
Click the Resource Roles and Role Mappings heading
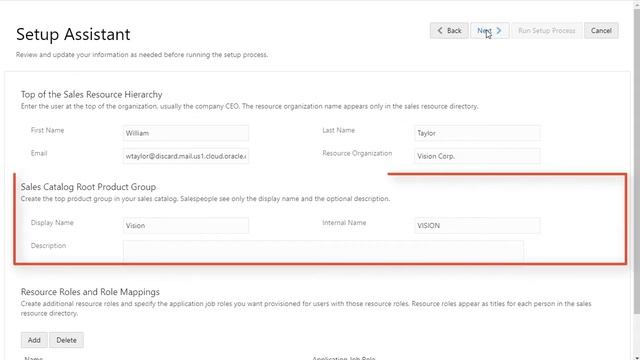(90, 292)
